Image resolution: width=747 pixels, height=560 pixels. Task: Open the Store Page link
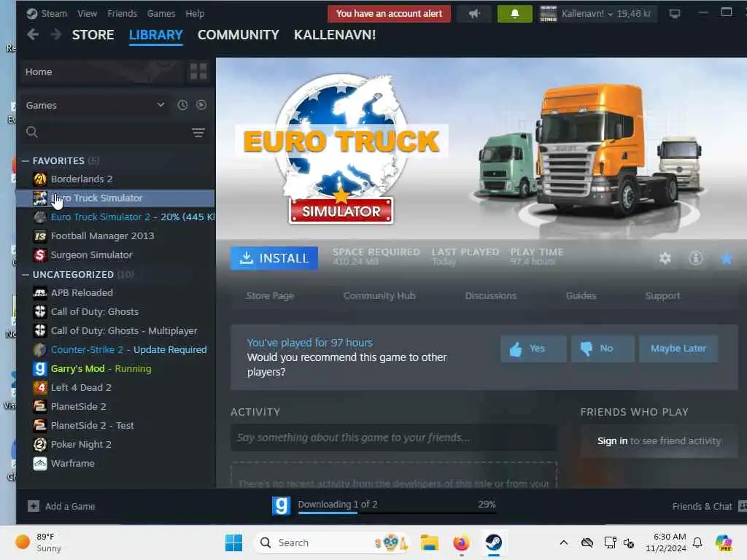270,296
